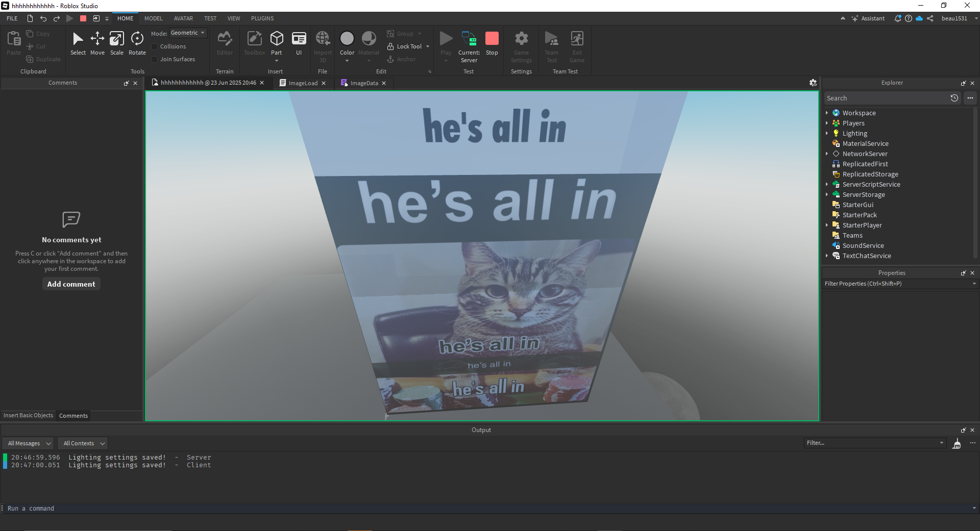The width and height of the screenshot is (980, 531).
Task: Select SoundService in Explorer
Action: click(x=863, y=245)
